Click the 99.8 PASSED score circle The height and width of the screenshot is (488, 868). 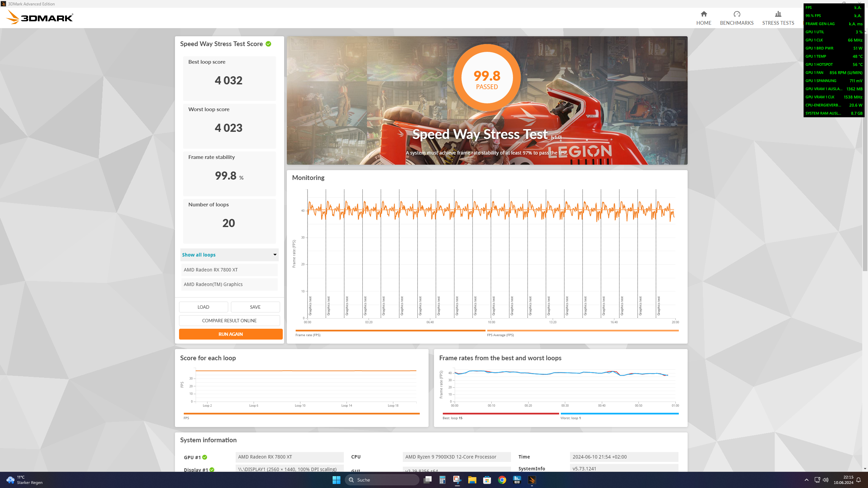click(487, 78)
